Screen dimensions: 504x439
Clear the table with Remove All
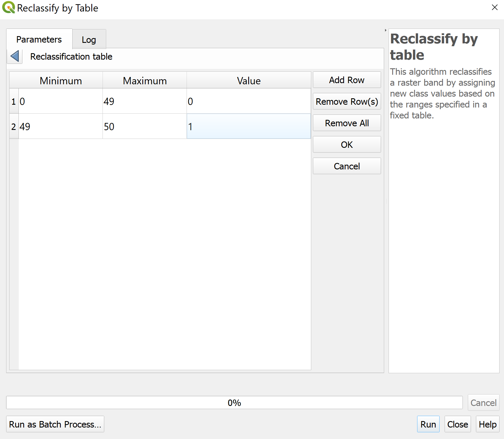point(347,123)
